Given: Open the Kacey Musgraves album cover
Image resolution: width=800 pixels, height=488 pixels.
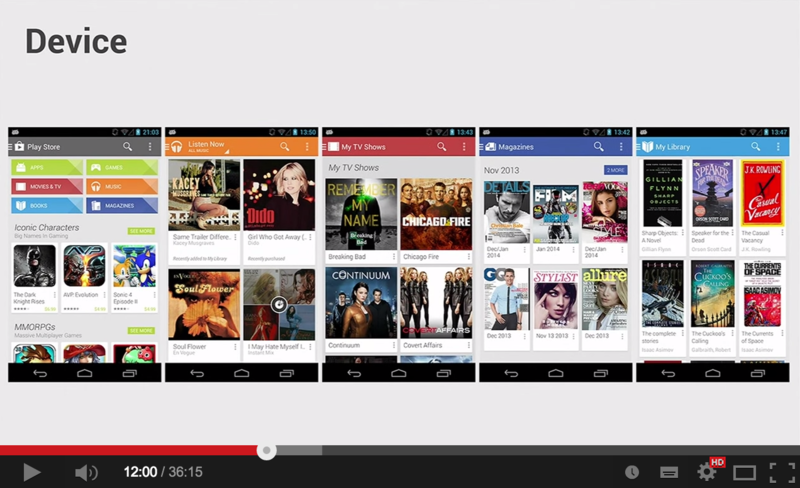Looking at the screenshot, I should point(204,194).
